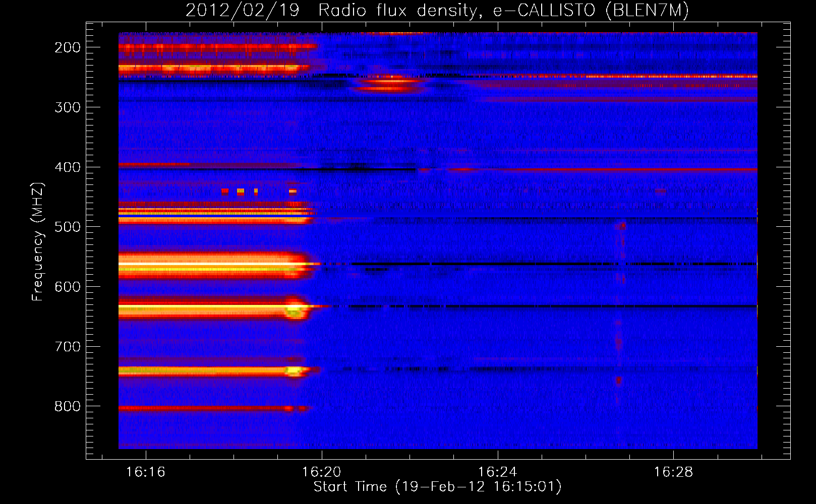
Task: Click the 16:24 time tick label
Action: click(x=498, y=472)
